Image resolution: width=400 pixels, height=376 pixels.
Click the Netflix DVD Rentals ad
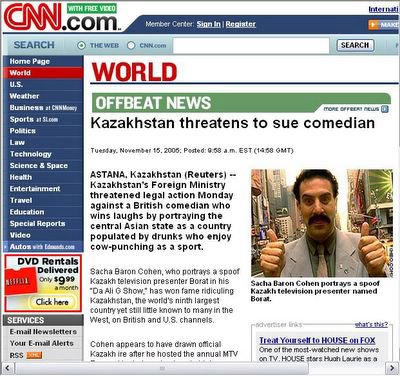tap(43, 283)
